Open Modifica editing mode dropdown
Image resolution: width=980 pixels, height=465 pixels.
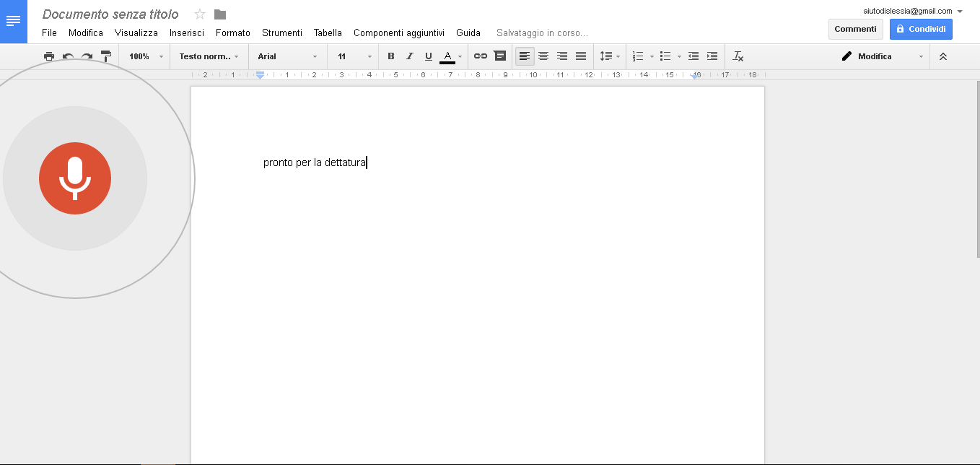(x=882, y=56)
